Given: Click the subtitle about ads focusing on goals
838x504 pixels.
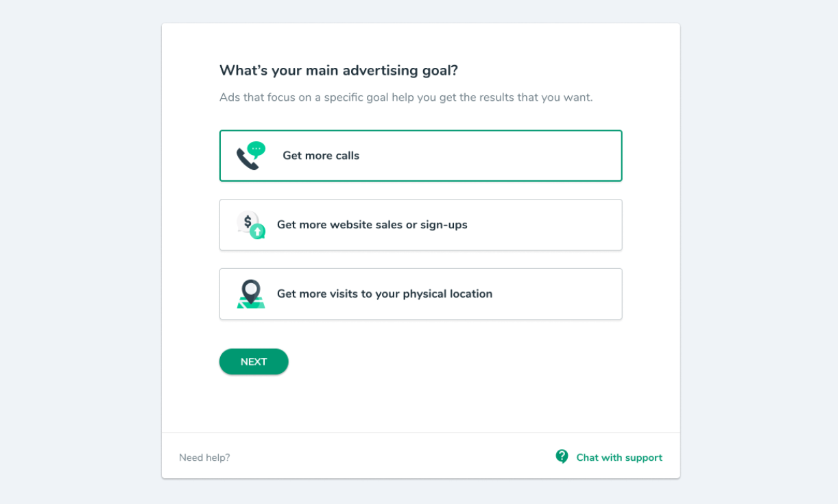Looking at the screenshot, I should (x=406, y=97).
